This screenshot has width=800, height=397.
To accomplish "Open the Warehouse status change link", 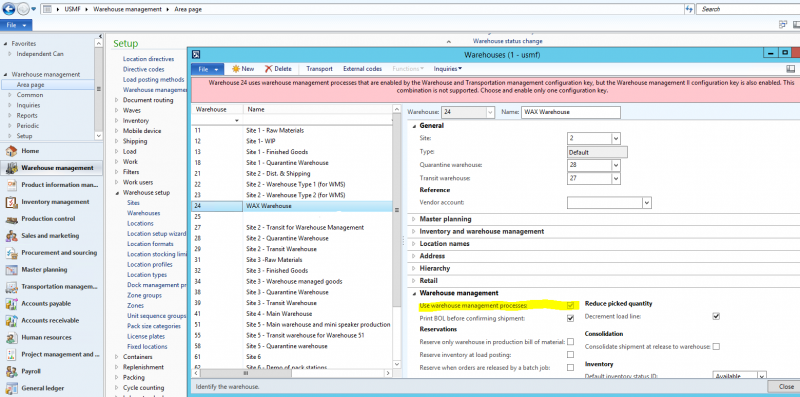I will [508, 41].
